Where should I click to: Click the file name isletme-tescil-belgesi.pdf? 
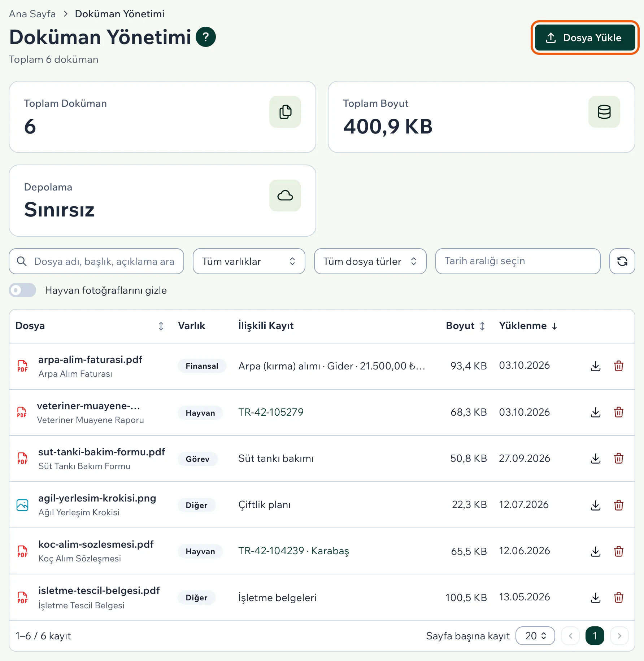[99, 590]
